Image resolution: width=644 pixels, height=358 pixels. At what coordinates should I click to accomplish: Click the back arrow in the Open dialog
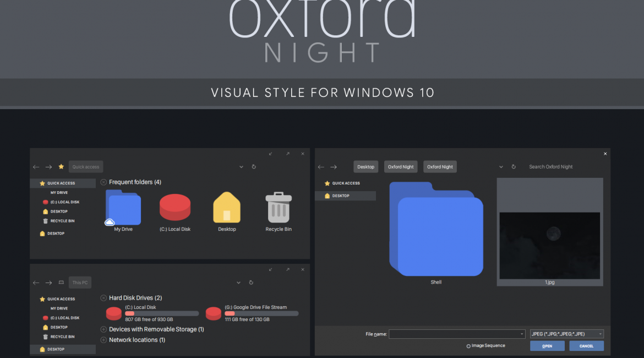click(321, 167)
